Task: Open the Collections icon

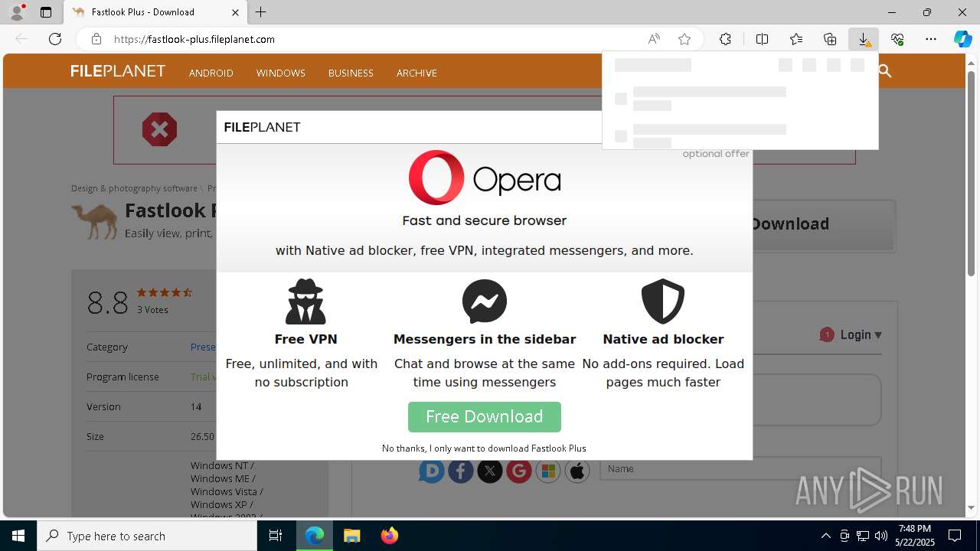Action: tap(830, 39)
